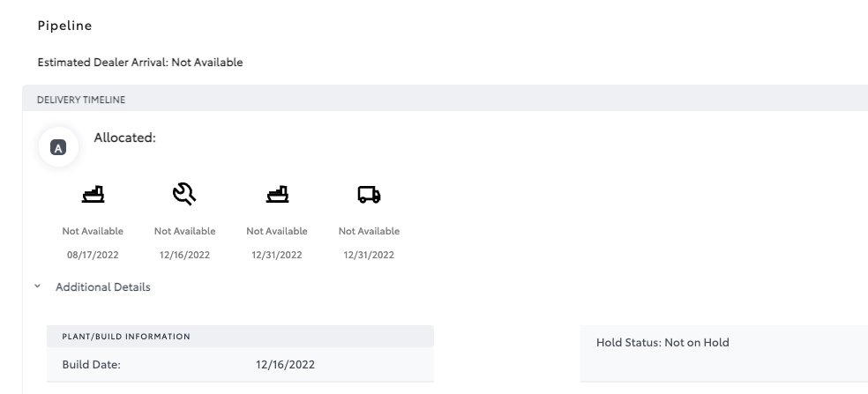Click Not Available under the truck icon
868x394 pixels.
click(x=369, y=231)
